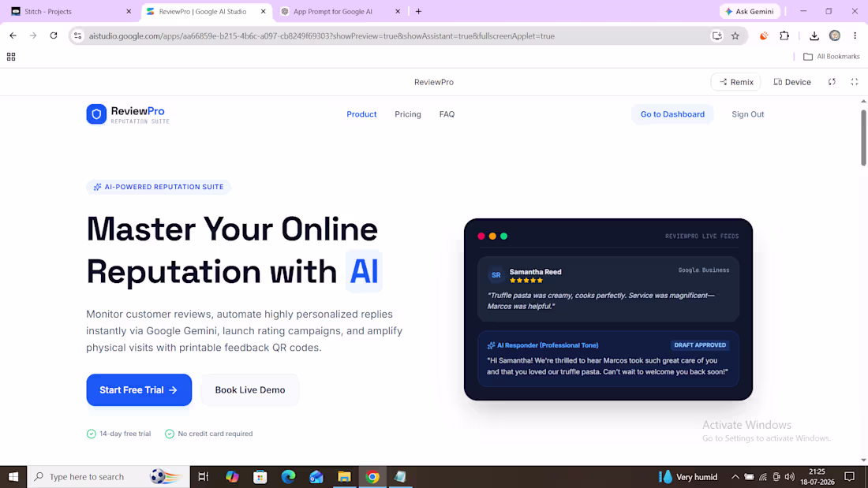Click the 14-day free trial checkmark icon
Viewport: 868px width, 488px height.
click(x=92, y=434)
